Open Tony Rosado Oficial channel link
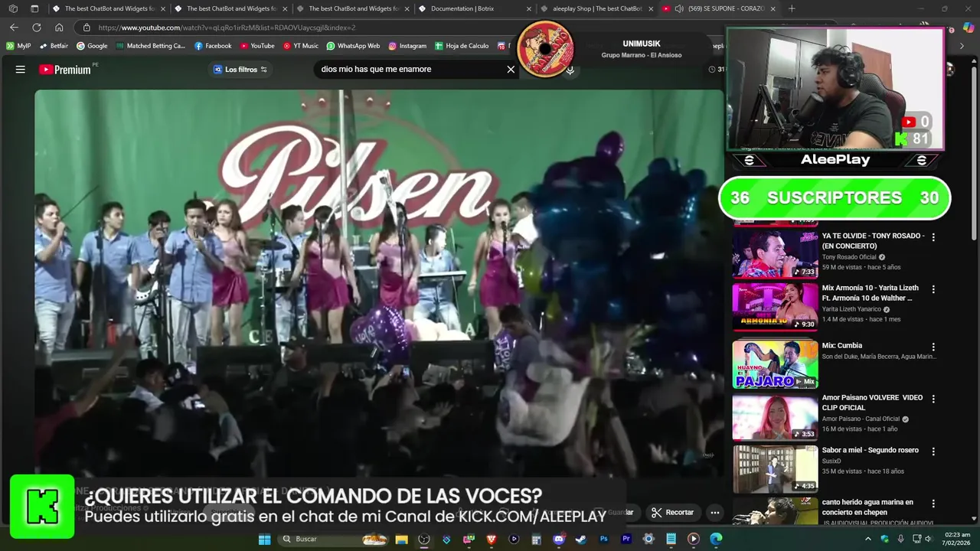980x551 pixels. coord(849,257)
